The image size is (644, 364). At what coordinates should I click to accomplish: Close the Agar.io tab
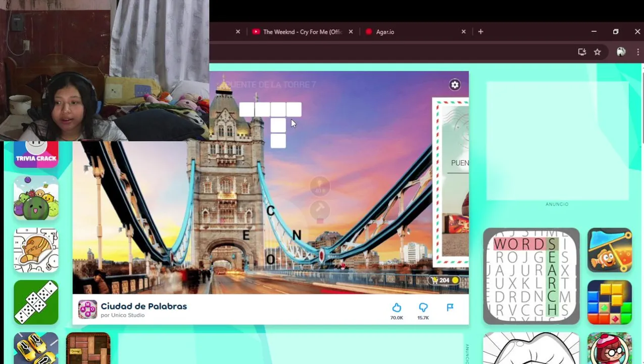[464, 32]
